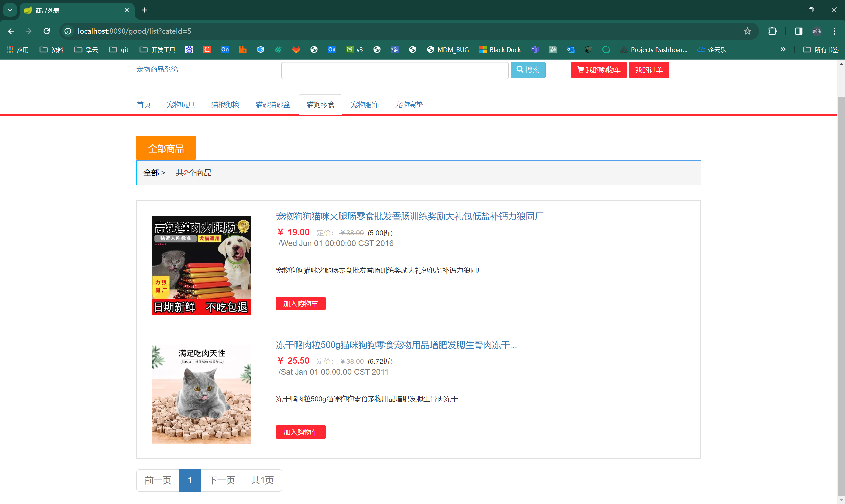This screenshot has width=845, height=504.
Task: Open the Apps grid shortcut
Action: (18, 50)
